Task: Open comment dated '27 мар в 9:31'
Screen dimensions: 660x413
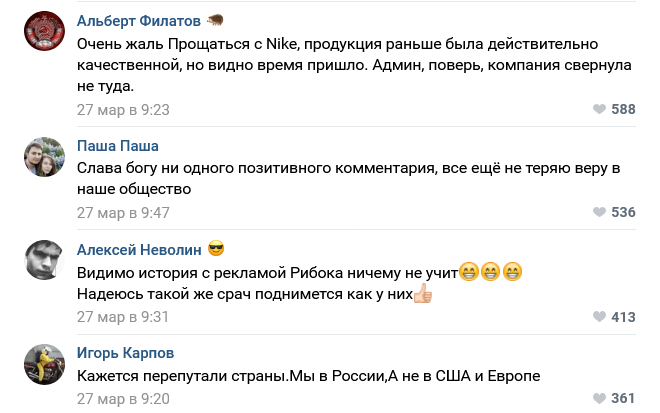Action: [123, 317]
